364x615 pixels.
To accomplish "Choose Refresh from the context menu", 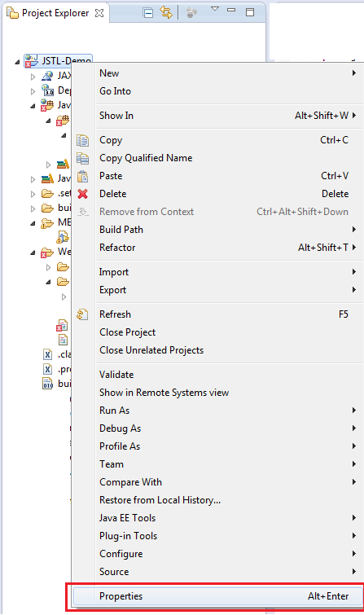I will pyautogui.click(x=217, y=314).
